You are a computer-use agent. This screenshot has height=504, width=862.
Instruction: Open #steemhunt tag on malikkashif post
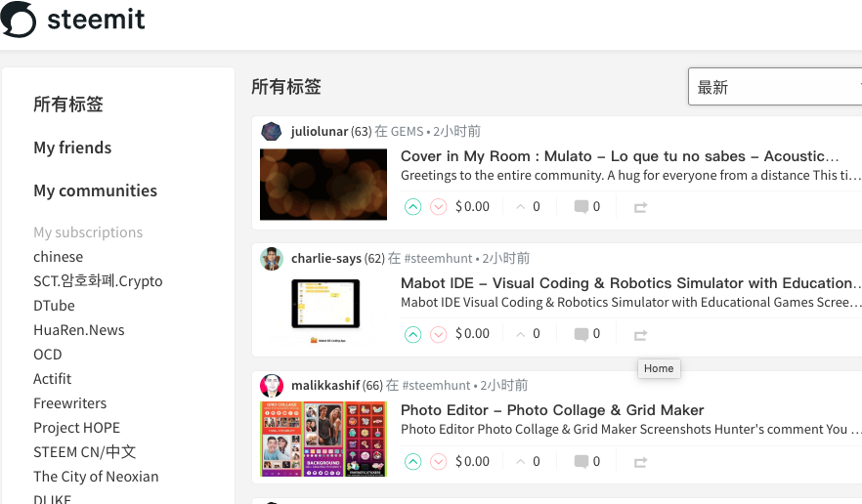[436, 385]
